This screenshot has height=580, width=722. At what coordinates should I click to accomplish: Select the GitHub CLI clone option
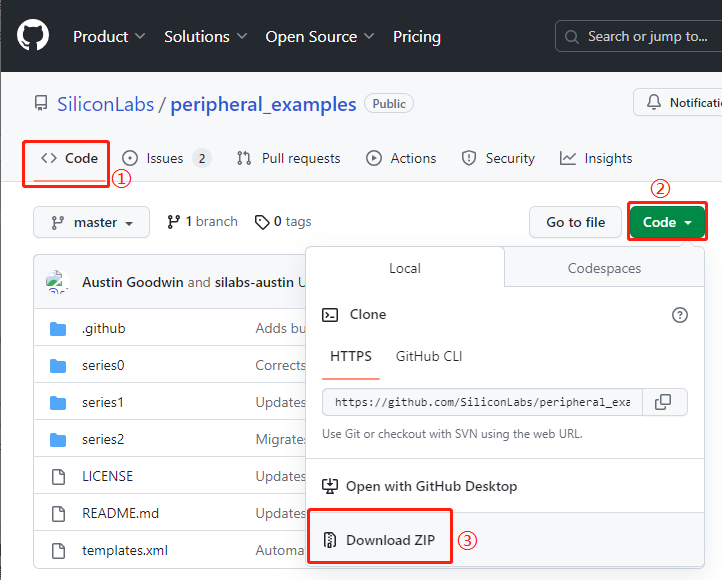(x=428, y=356)
